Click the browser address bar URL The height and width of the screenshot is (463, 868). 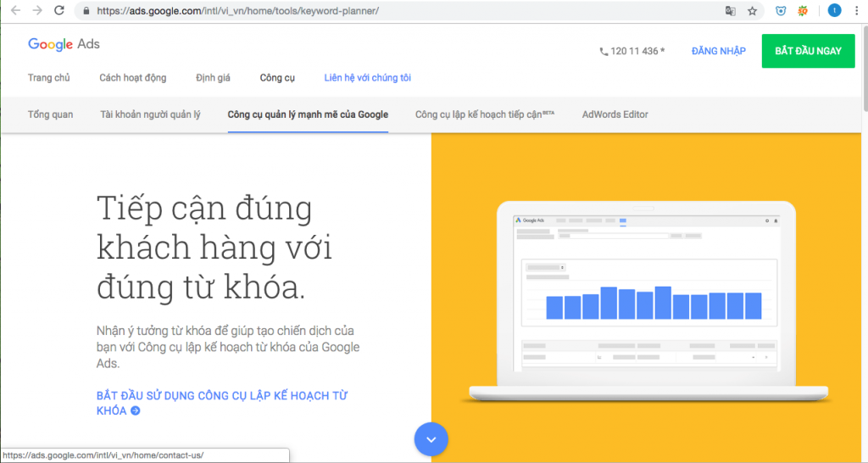(x=237, y=12)
